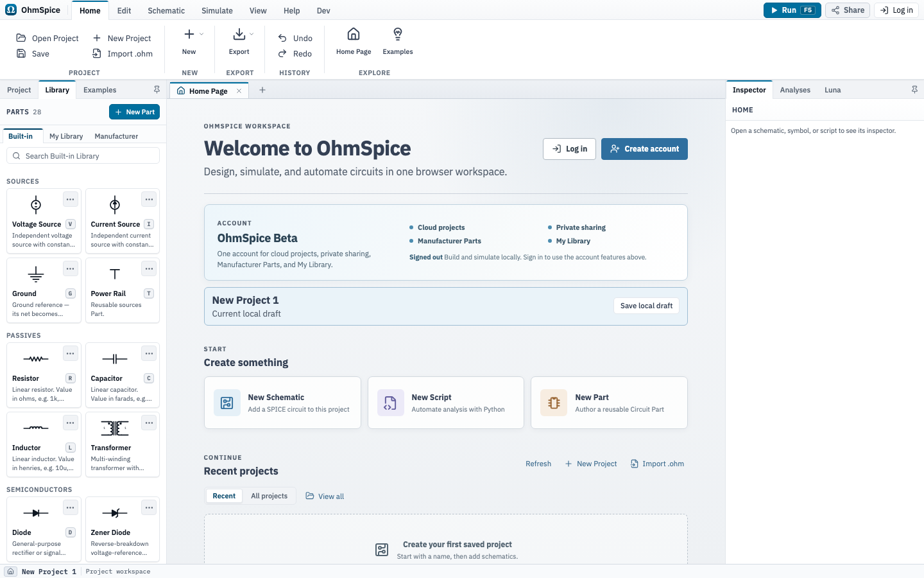Pick the Power Rail part symbol
Screen dimensions: 924x578
(x=115, y=274)
